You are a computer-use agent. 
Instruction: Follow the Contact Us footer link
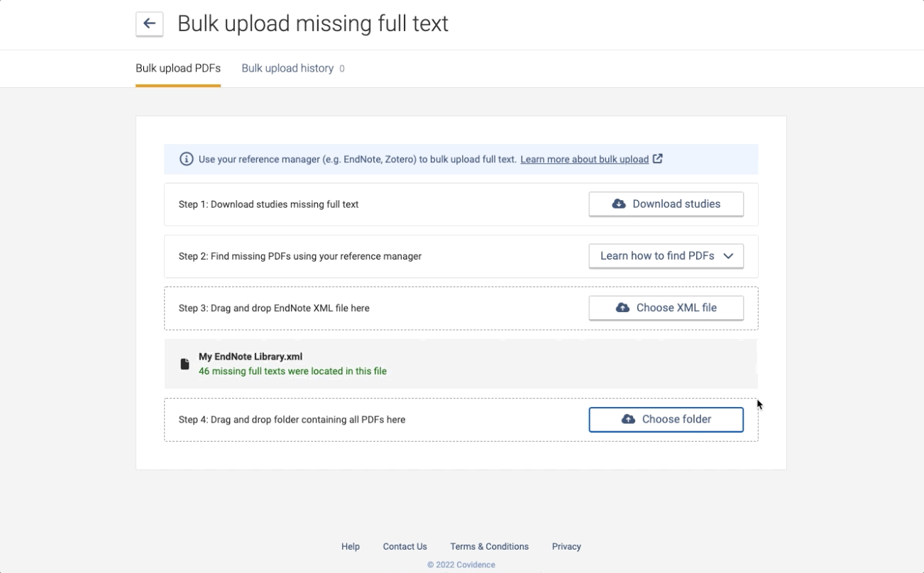coord(405,547)
